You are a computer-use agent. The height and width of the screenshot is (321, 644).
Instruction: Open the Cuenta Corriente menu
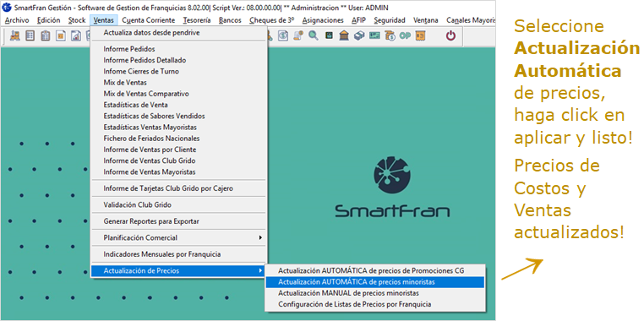[x=148, y=20]
